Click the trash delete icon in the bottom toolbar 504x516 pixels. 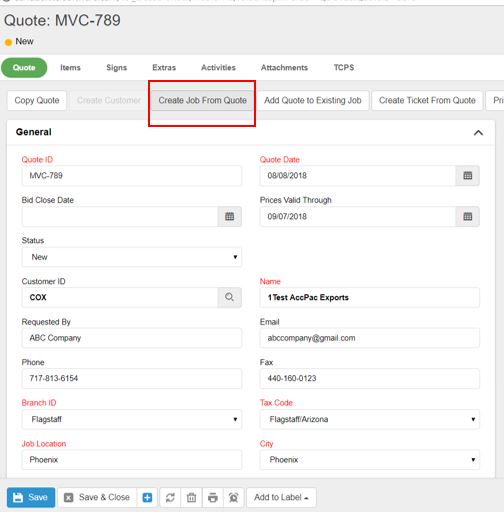pyautogui.click(x=191, y=497)
